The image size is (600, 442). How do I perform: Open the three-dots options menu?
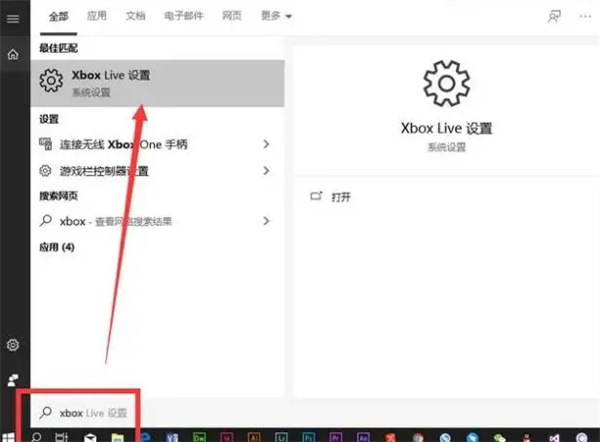tap(585, 16)
